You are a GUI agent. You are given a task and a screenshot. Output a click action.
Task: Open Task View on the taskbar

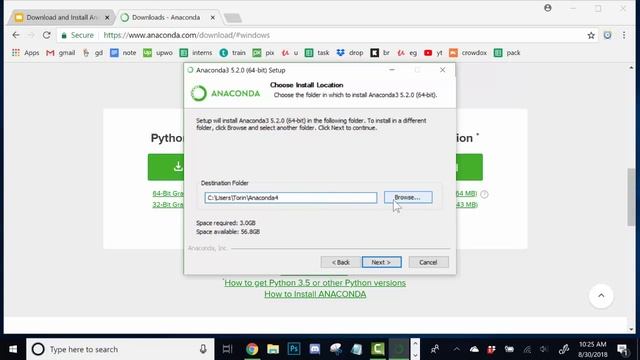click(227, 349)
